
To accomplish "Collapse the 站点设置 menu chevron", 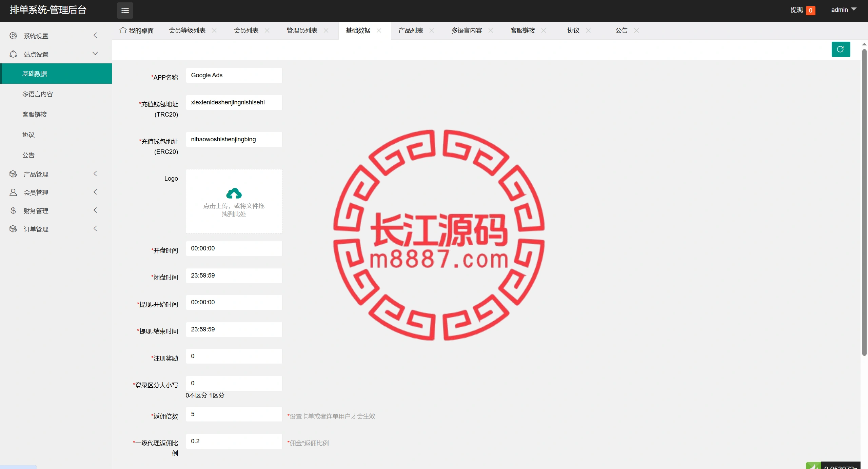I will click(x=95, y=54).
